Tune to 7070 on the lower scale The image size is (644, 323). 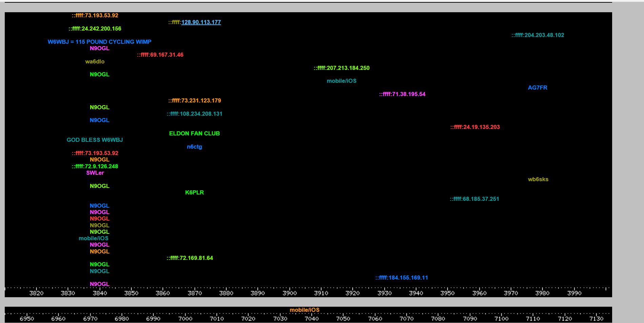coord(406,319)
